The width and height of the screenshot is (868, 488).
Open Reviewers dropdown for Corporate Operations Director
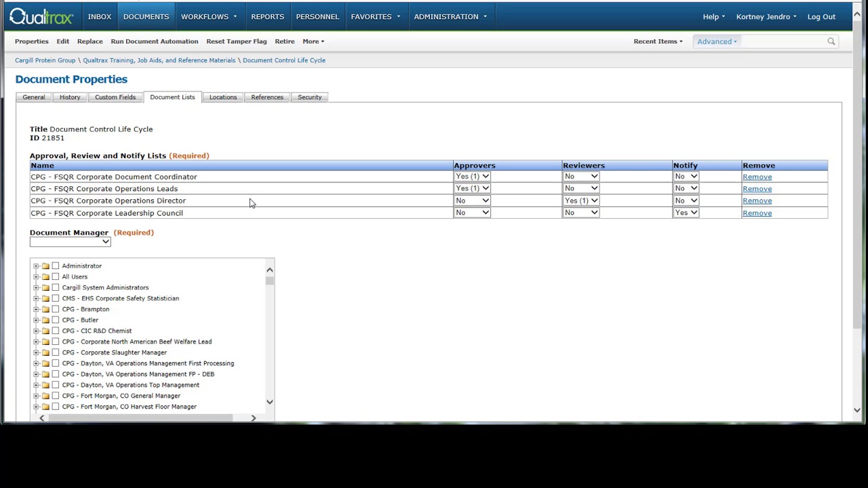pos(581,201)
